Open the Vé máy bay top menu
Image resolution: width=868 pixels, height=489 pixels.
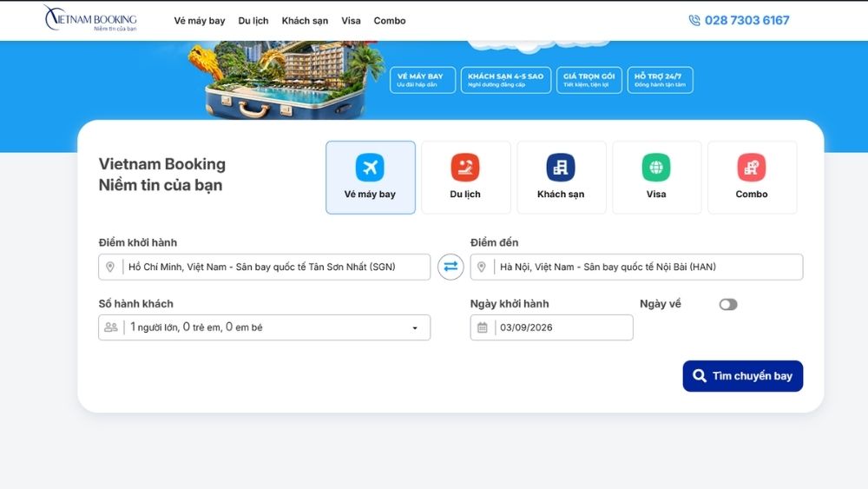click(x=200, y=21)
